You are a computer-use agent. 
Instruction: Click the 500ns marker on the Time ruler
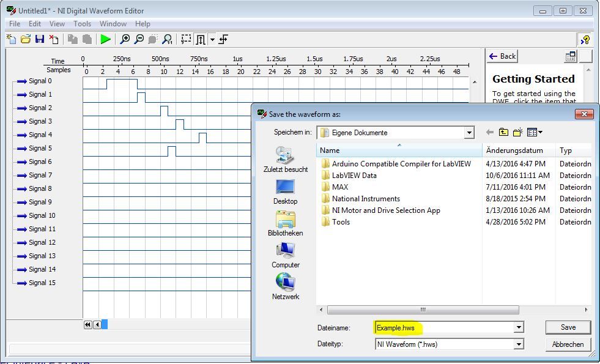coord(160,59)
